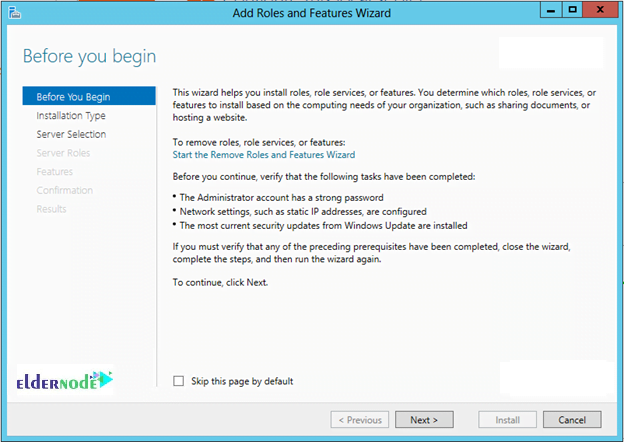The image size is (624, 442).
Task: Open the Results step
Action: tap(51, 209)
